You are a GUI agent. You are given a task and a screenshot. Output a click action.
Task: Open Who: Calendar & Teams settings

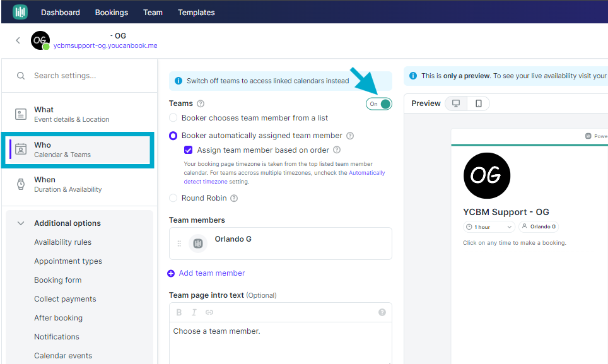pyautogui.click(x=79, y=150)
